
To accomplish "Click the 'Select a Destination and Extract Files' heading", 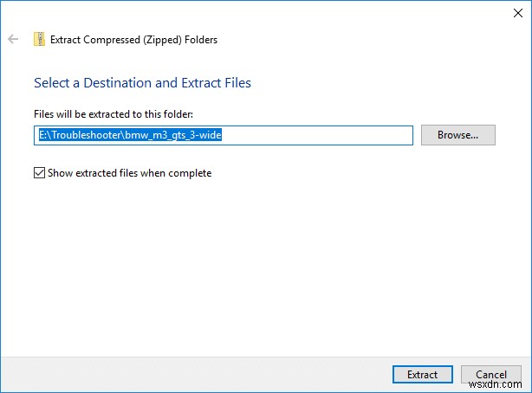I will point(142,83).
